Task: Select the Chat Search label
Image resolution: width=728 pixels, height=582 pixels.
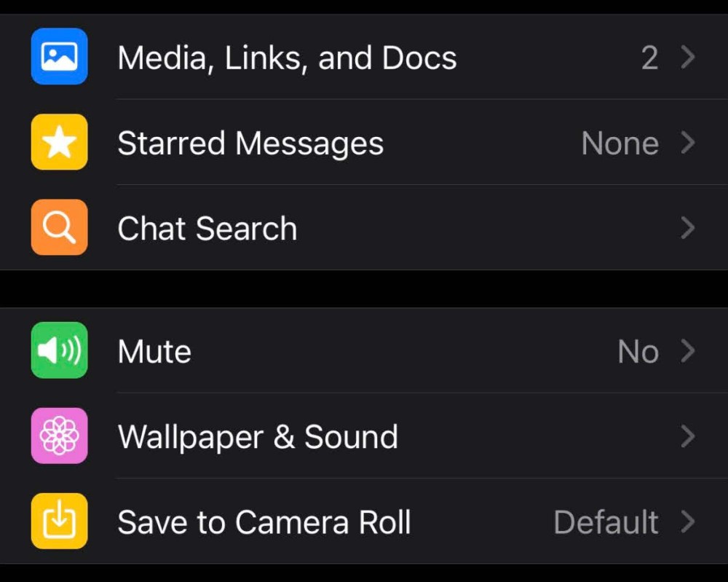Action: click(x=207, y=229)
